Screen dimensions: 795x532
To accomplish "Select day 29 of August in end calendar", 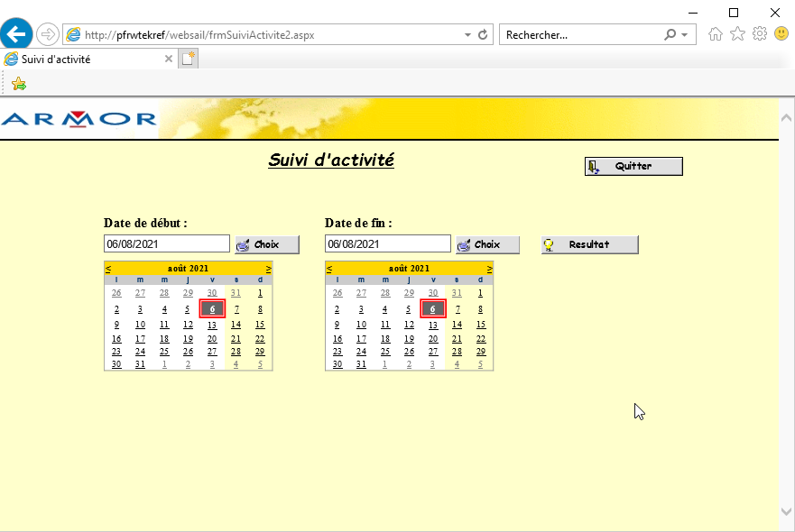I will (x=481, y=352).
